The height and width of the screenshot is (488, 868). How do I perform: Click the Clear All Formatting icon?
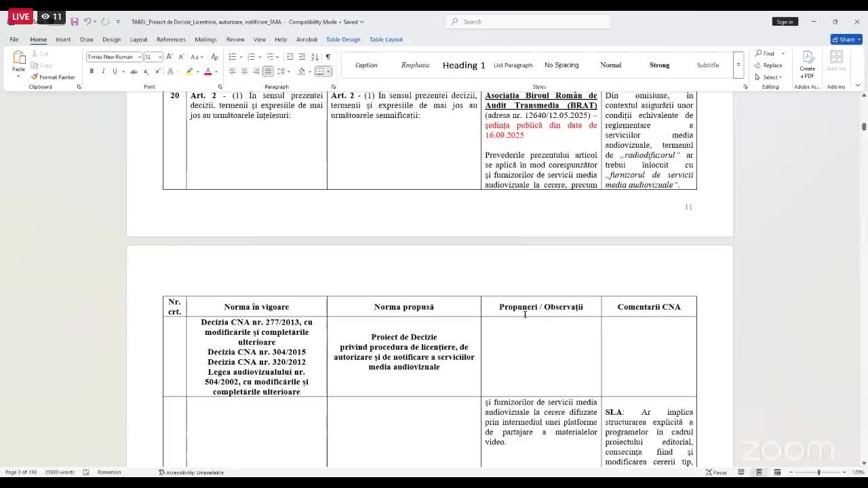coord(214,57)
